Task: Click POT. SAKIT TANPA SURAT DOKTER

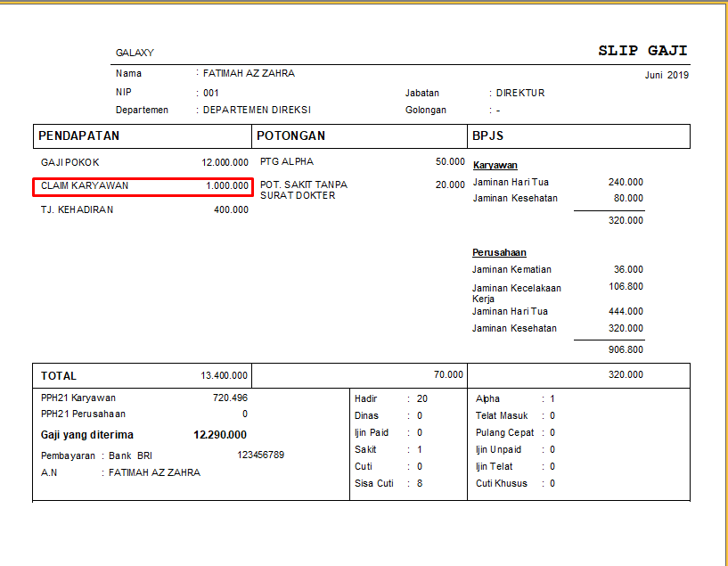Action: tap(304, 190)
